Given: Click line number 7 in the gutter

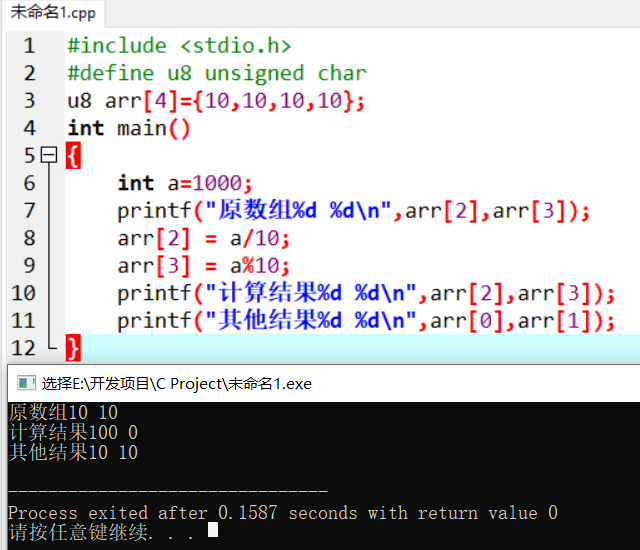Looking at the screenshot, I should coord(29,211).
